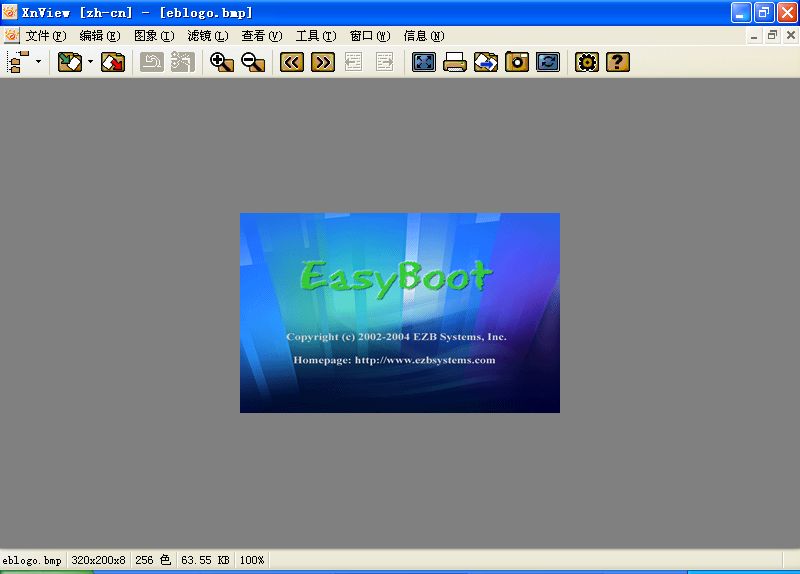Click the EasyBoot logo image

[x=400, y=313]
